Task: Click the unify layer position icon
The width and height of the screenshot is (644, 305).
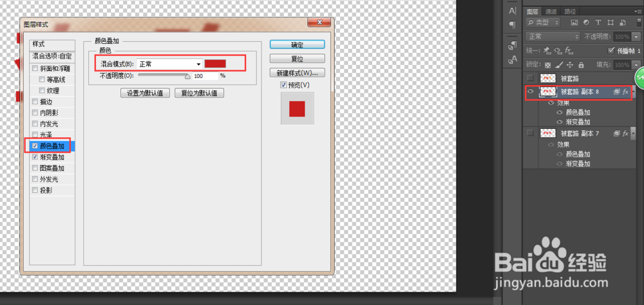Action: pyautogui.click(x=547, y=50)
